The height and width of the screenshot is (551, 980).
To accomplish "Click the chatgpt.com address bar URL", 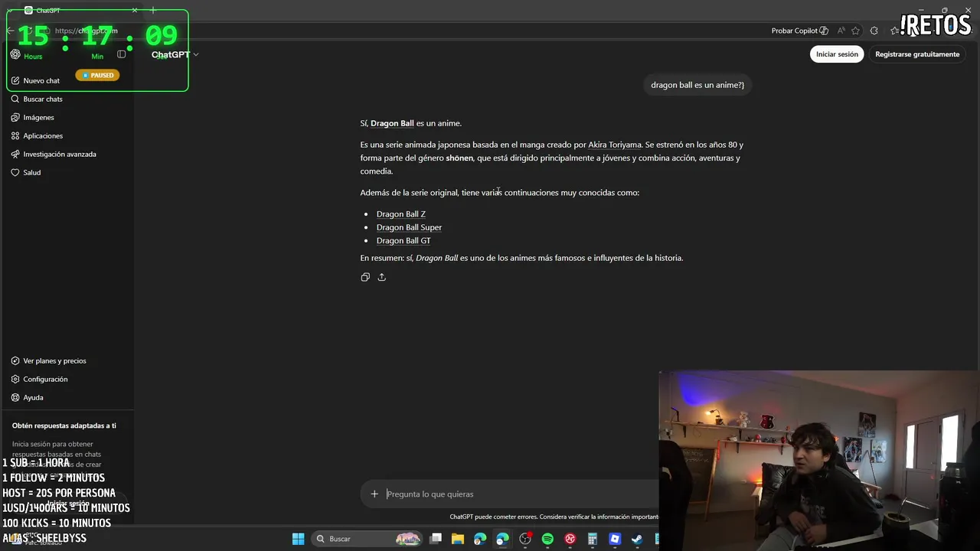I will pyautogui.click(x=86, y=31).
